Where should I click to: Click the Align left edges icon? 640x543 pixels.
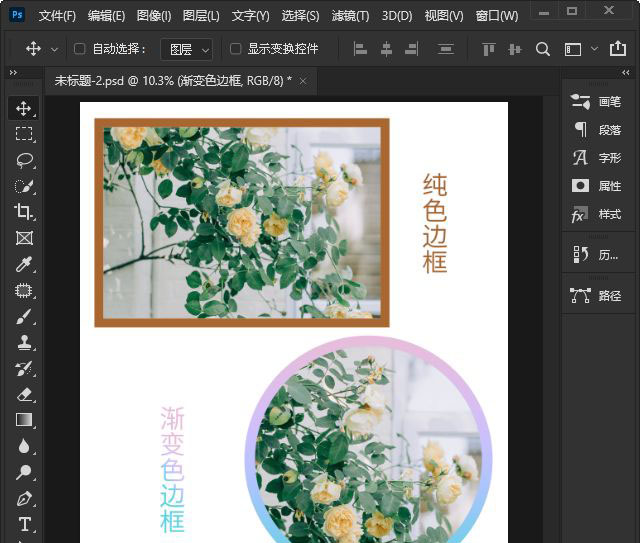(360, 49)
